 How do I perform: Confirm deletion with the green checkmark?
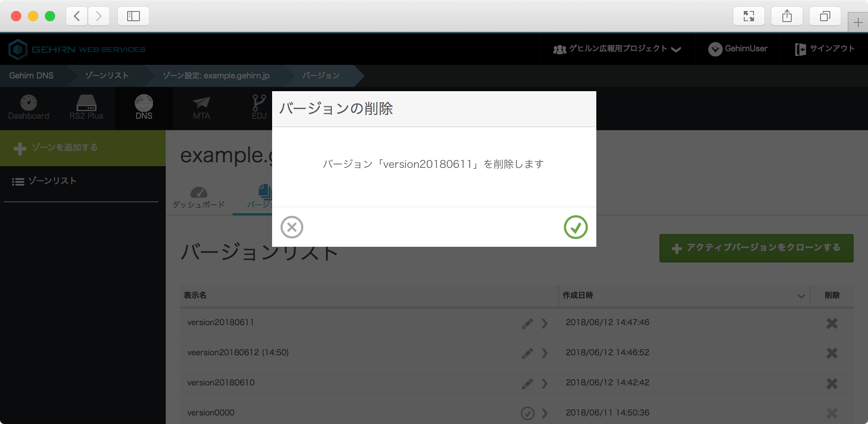[x=576, y=227]
